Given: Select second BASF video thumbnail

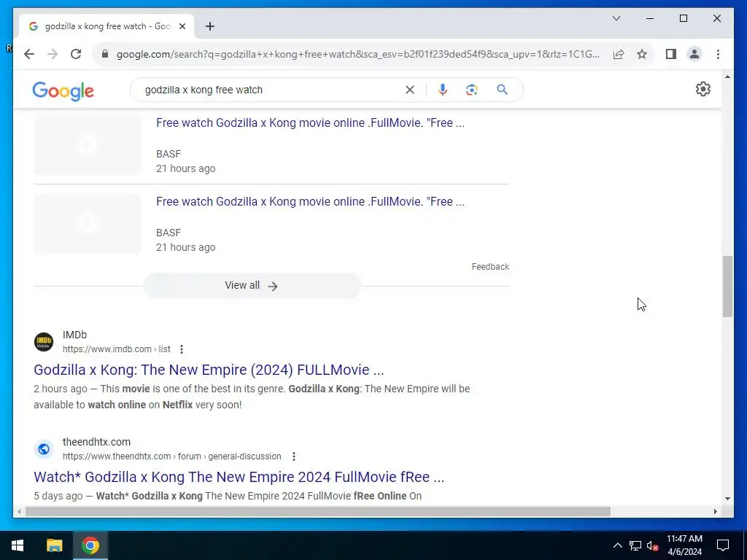Looking at the screenshot, I should coord(88,223).
